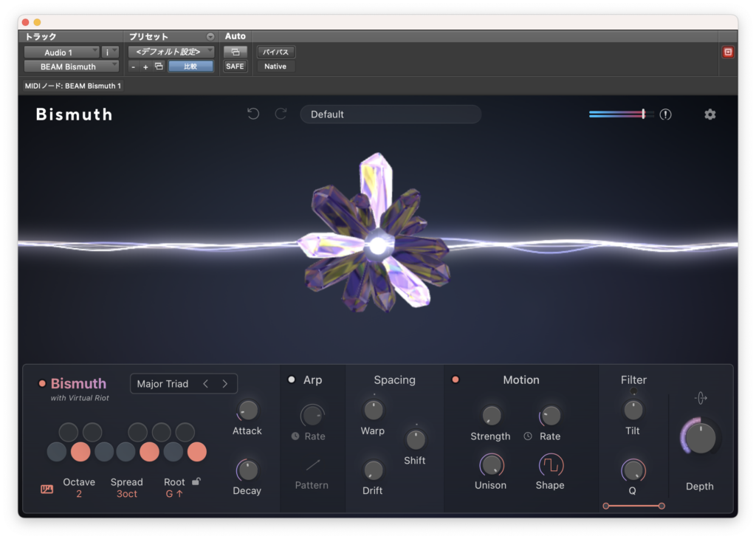Disable the Motion toggle dot
Screen dimensions: 756x539
point(455,380)
